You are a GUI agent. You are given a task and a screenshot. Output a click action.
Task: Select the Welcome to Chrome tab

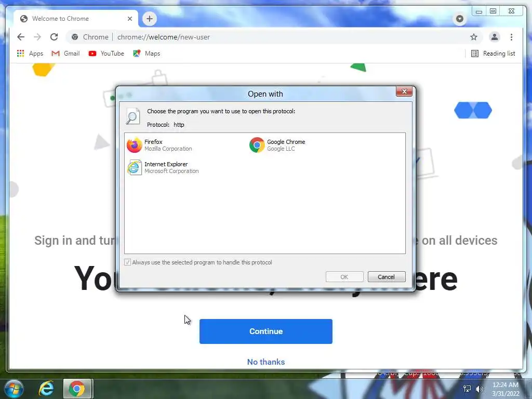pyautogui.click(x=76, y=19)
